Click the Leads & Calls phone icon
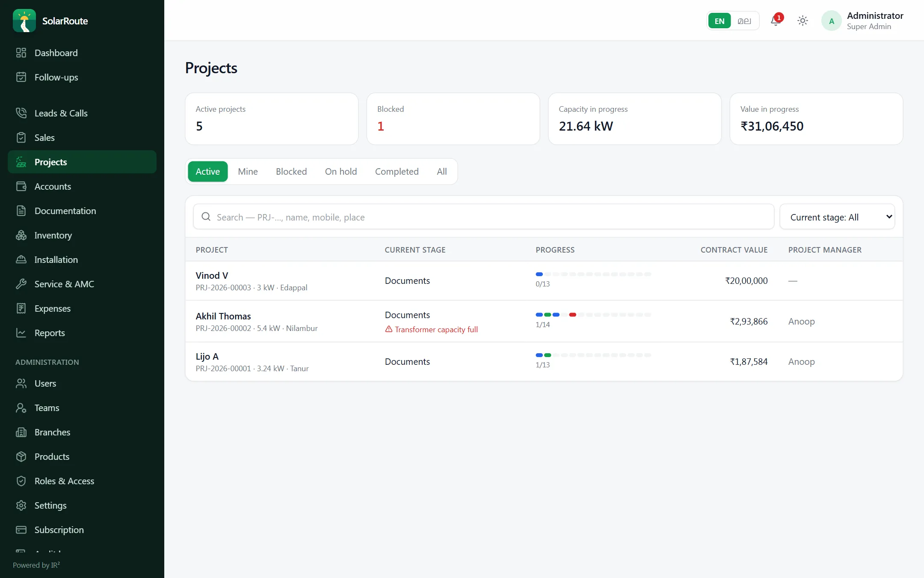This screenshot has height=578, width=924. tap(21, 113)
